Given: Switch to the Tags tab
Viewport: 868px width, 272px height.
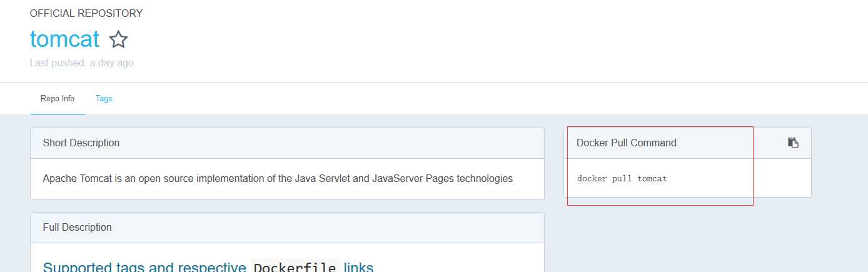Looking at the screenshot, I should [104, 99].
